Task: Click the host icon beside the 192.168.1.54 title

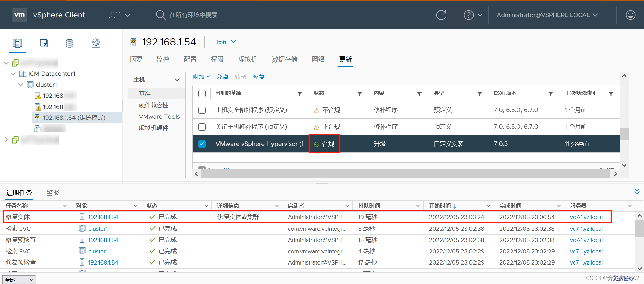Action: (x=133, y=42)
